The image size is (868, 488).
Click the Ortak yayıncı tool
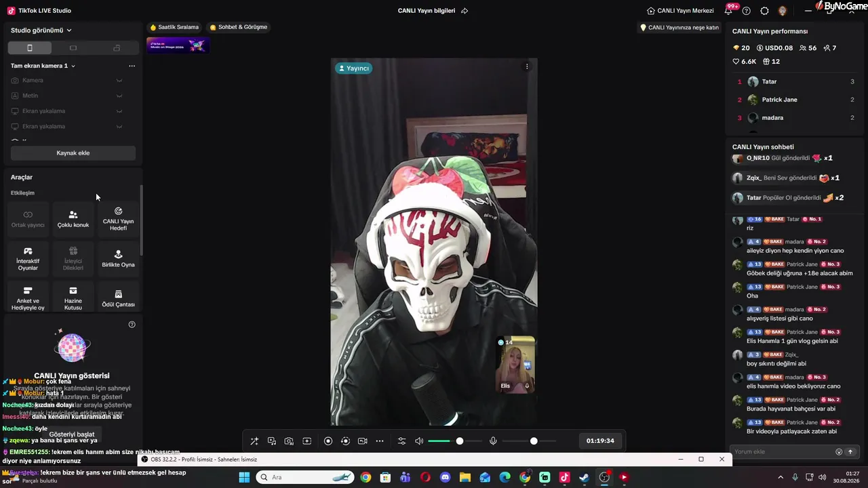(x=28, y=219)
